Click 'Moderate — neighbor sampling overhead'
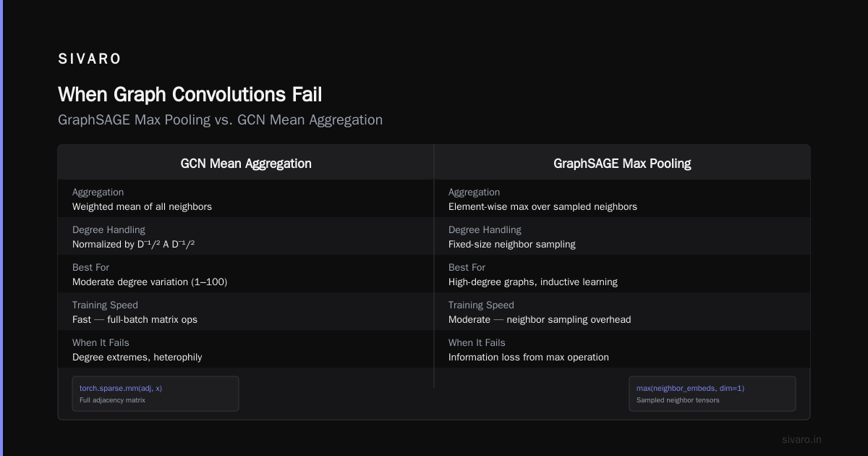This screenshot has width=868, height=456. (x=540, y=320)
